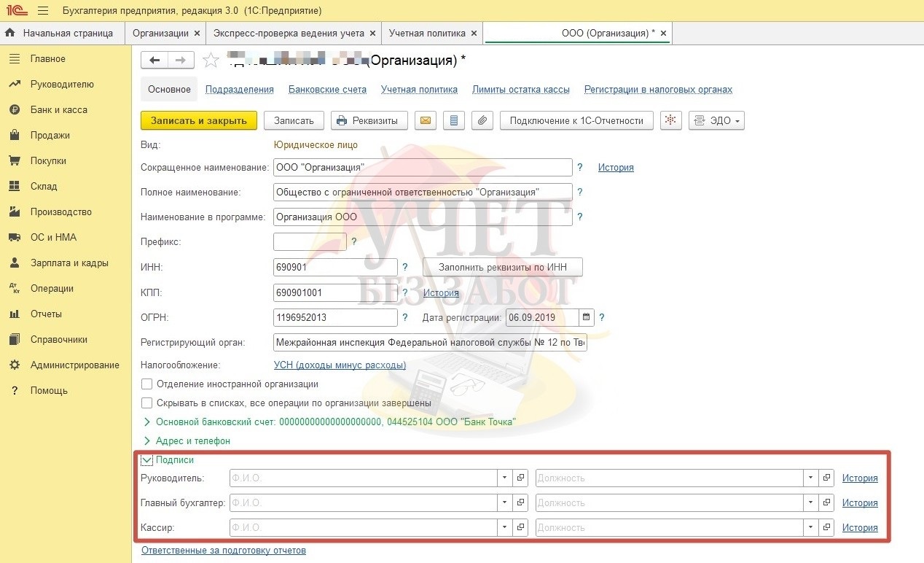Click the document list icon beside envelope

[x=453, y=121]
